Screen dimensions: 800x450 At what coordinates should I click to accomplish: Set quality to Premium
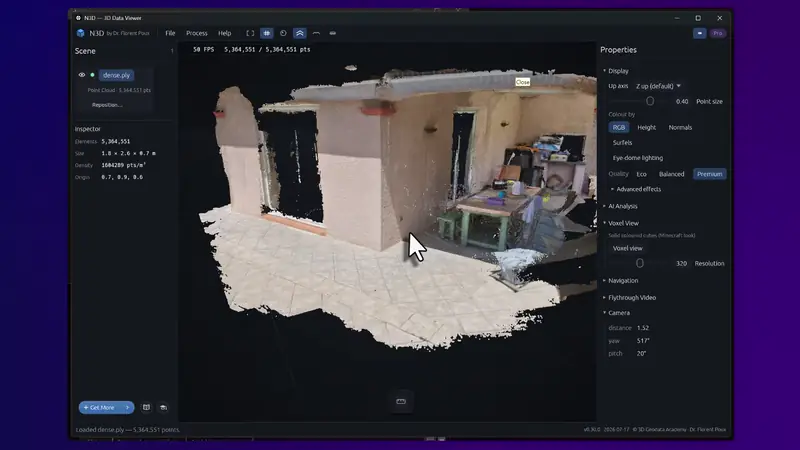709,174
